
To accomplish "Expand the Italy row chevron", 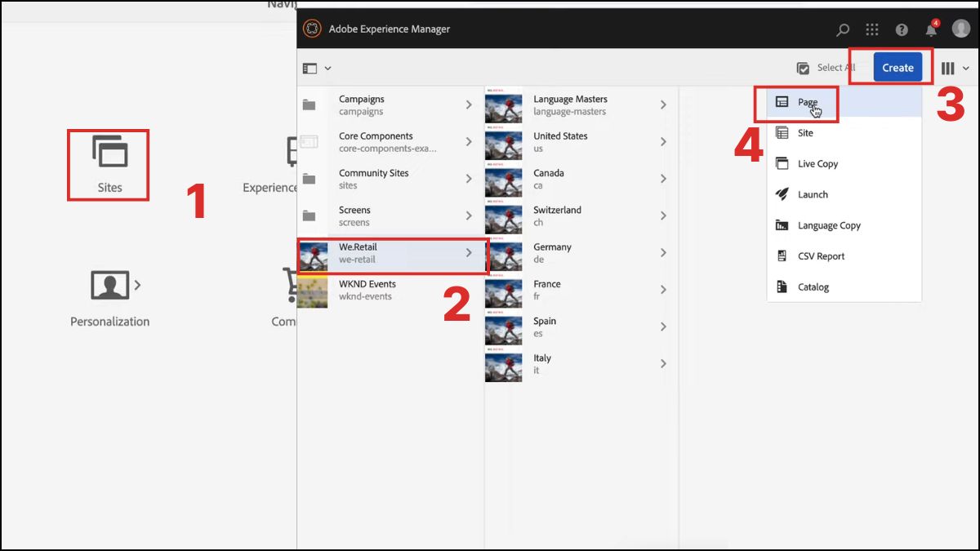I will point(663,364).
